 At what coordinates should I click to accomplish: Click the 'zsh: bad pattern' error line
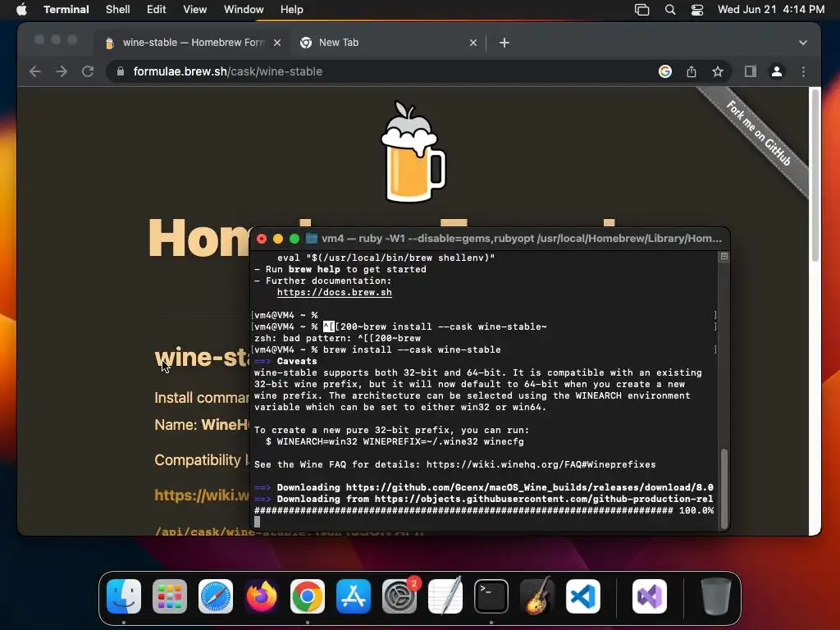click(337, 338)
